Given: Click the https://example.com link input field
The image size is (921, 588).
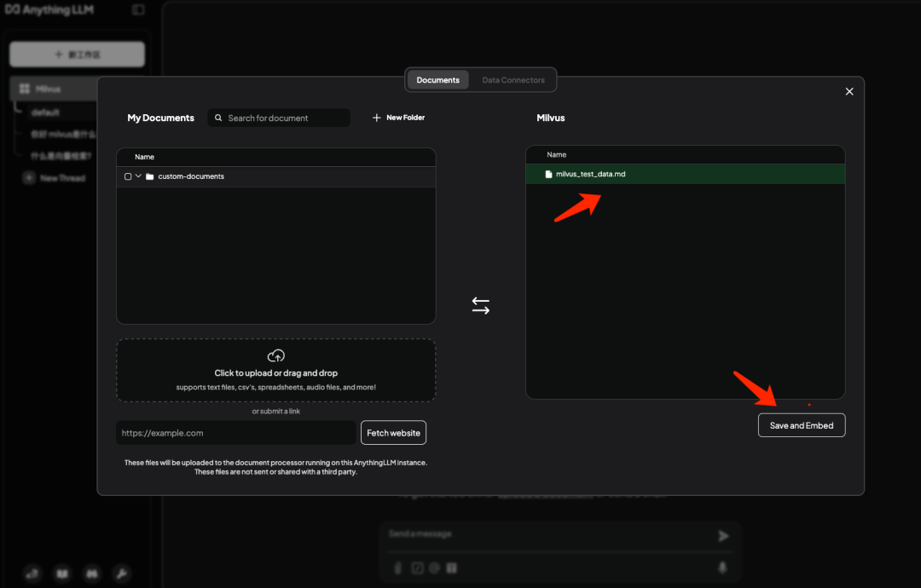Looking at the screenshot, I should [236, 433].
